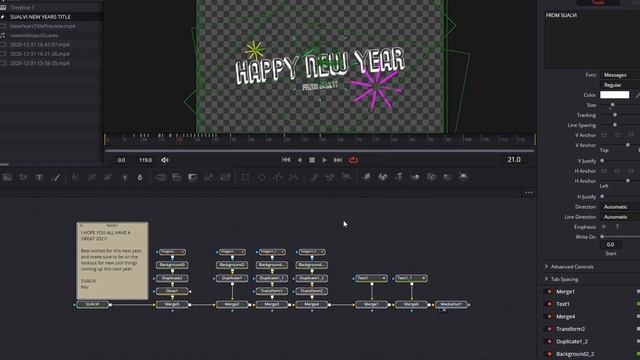Jump to first frame
The height and width of the screenshot is (360, 640).
pos(286,160)
